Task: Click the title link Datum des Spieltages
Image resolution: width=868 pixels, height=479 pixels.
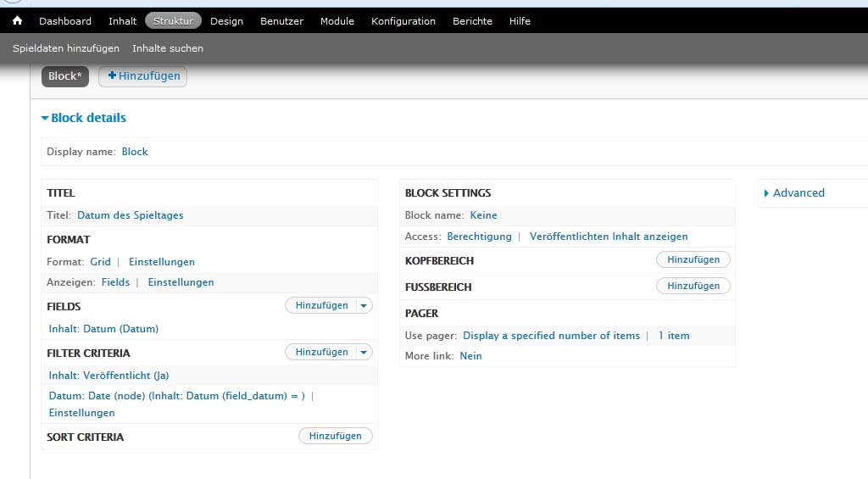Action: (130, 215)
